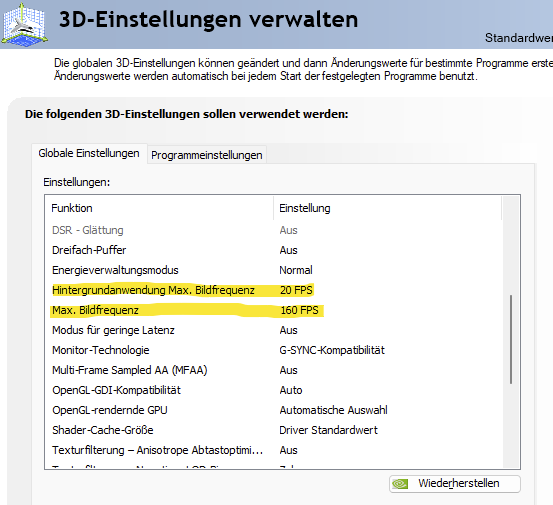The width and height of the screenshot is (553, 505).
Task: Click the Wiederherstellen button
Action: tap(455, 483)
